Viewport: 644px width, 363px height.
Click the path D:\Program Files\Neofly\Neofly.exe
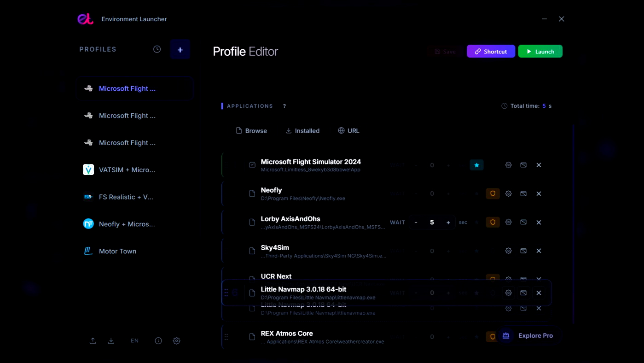[x=303, y=199]
